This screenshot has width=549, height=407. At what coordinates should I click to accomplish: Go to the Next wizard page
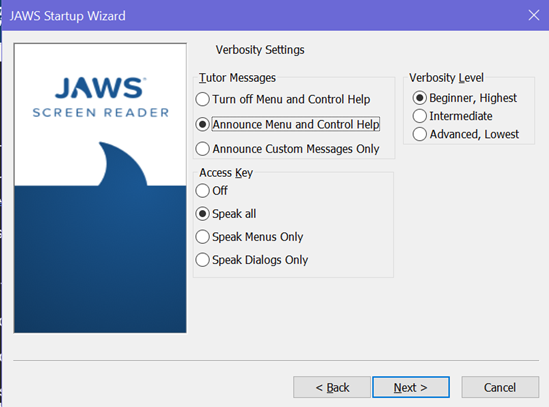(411, 387)
